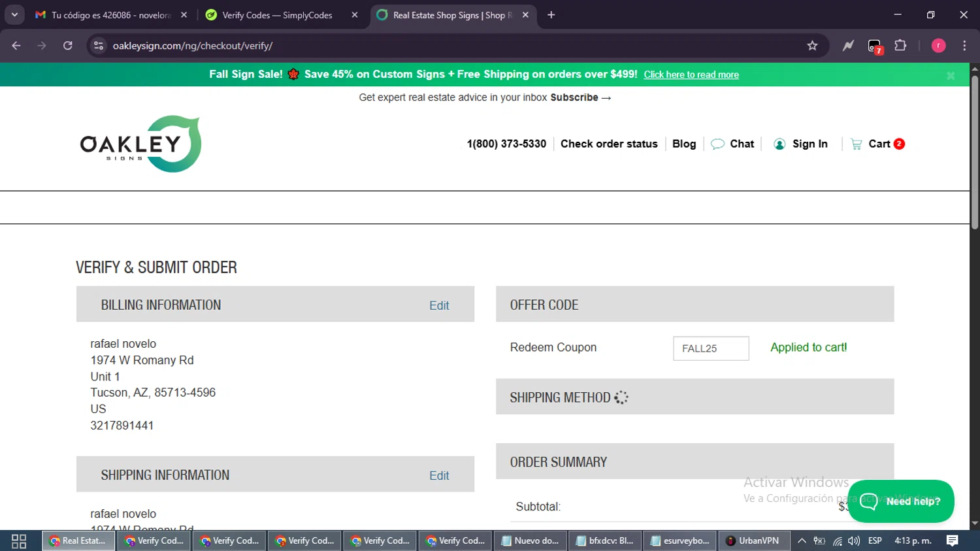This screenshot has height=551, width=980.
Task: Open the Real Estat... taskbar window
Action: click(x=78, y=541)
